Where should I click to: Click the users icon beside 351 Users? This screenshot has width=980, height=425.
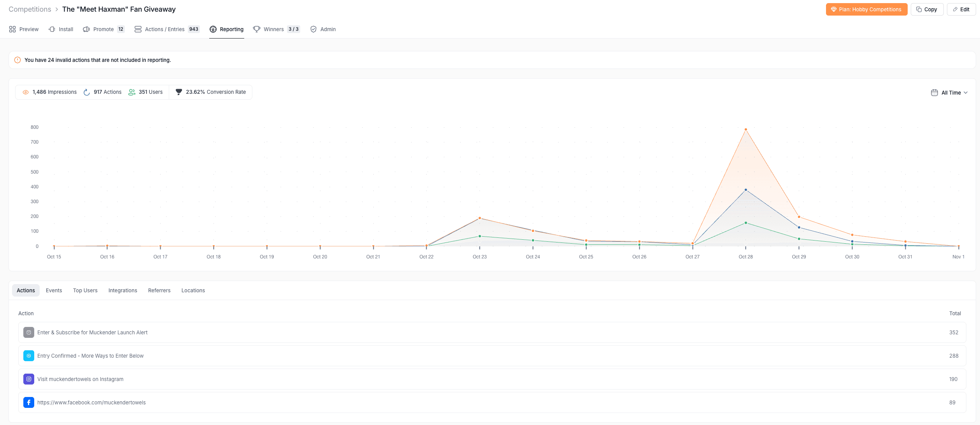[132, 92]
